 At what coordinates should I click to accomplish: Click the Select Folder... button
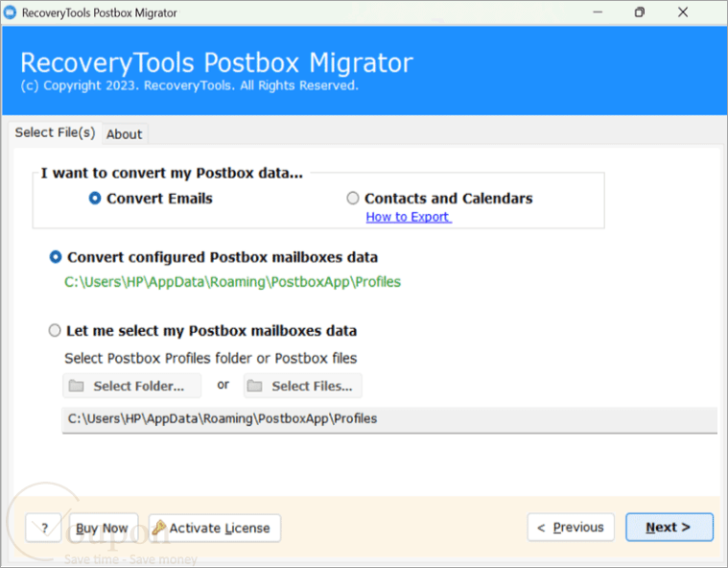(x=132, y=386)
